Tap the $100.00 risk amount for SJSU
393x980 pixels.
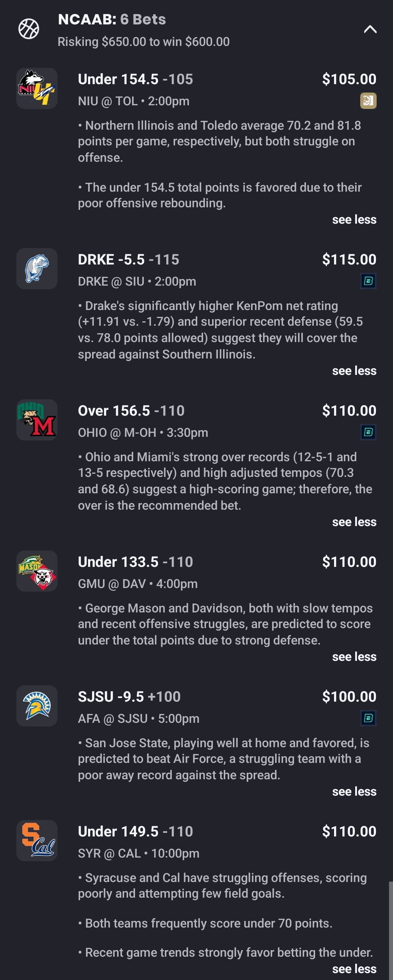[349, 697]
